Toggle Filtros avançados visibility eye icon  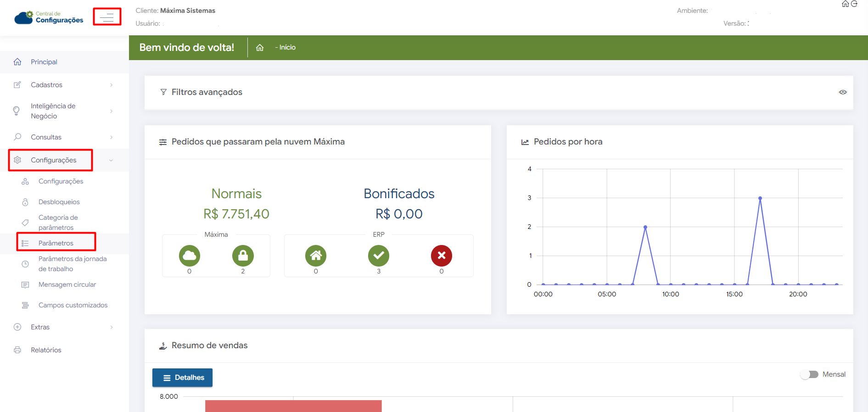843,92
